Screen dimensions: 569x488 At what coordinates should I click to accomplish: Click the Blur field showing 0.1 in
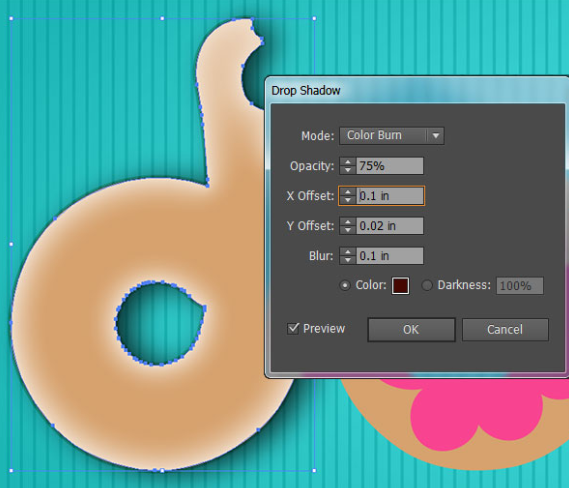(390, 256)
